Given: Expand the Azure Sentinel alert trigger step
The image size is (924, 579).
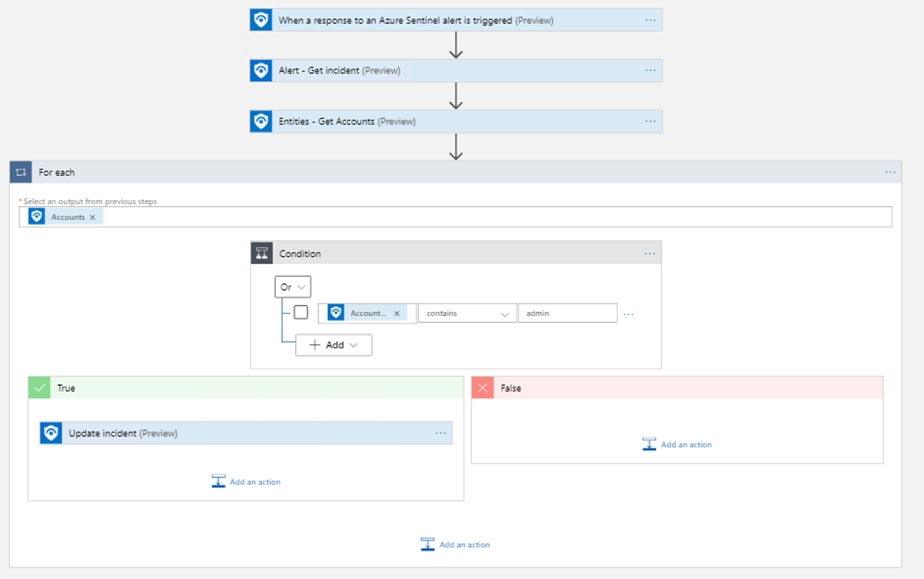Looking at the screenshot, I should coord(456,20).
